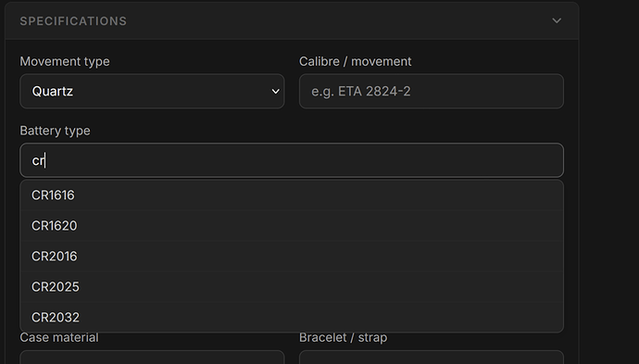Image resolution: width=639 pixels, height=364 pixels.
Task: Click the Calibre / movement label
Action: [356, 61]
